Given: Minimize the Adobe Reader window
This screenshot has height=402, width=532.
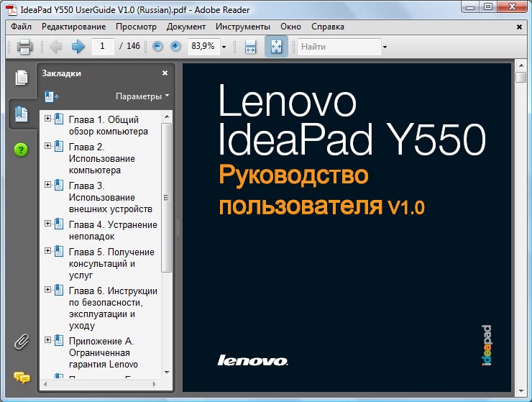Looking at the screenshot, I should (470, 6).
